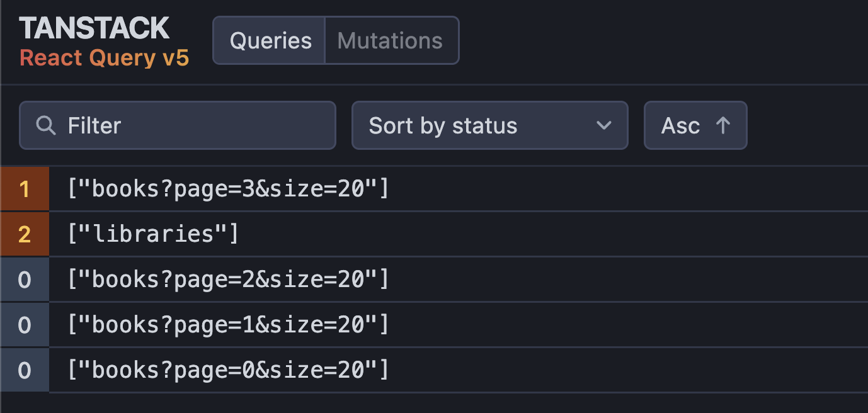Click the 0 badge beside books page=1
The width and height of the screenshot is (868, 413).
(x=25, y=324)
